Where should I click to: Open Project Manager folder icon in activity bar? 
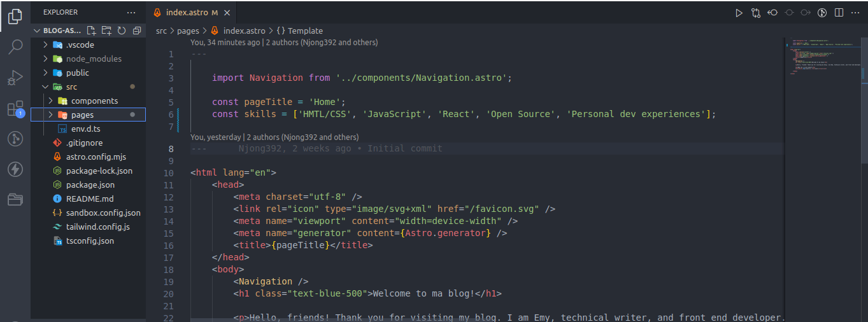[x=15, y=200]
